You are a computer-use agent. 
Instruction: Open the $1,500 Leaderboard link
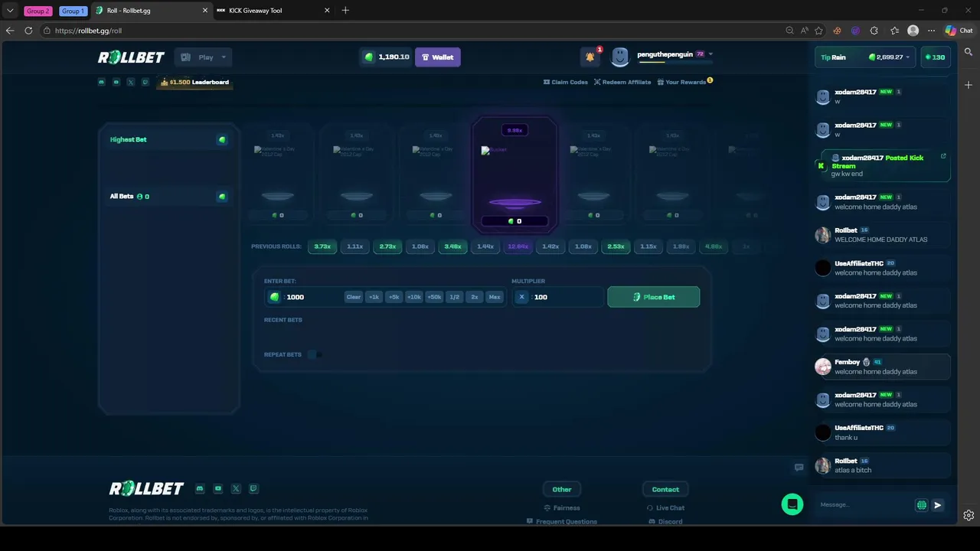(194, 82)
